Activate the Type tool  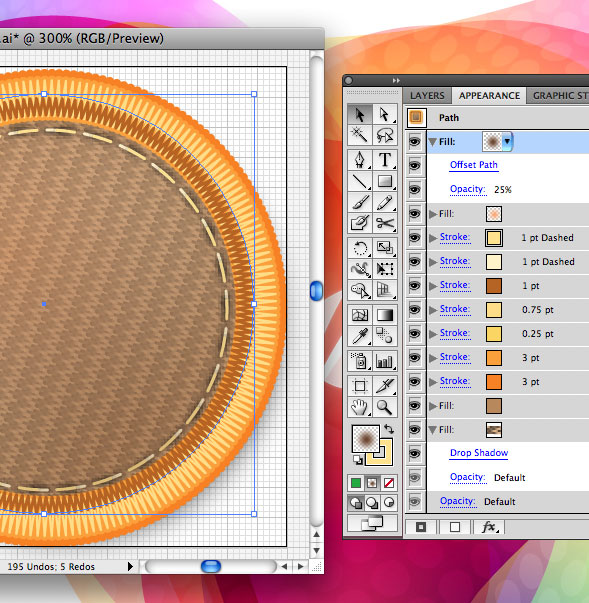pyautogui.click(x=384, y=160)
